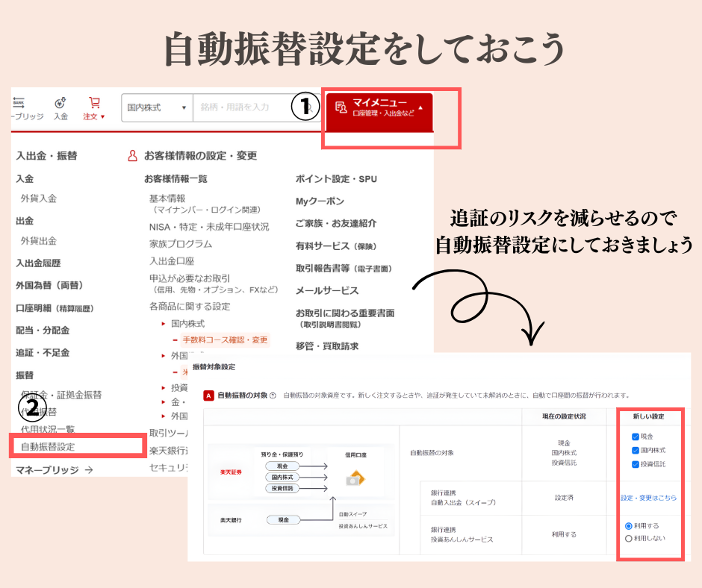Expand the 国内株式 settings tree item
702x588 pixels.
pyautogui.click(x=164, y=324)
